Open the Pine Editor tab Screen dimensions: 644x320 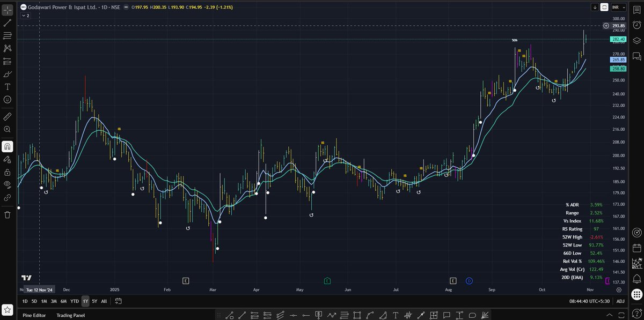pyautogui.click(x=34, y=315)
